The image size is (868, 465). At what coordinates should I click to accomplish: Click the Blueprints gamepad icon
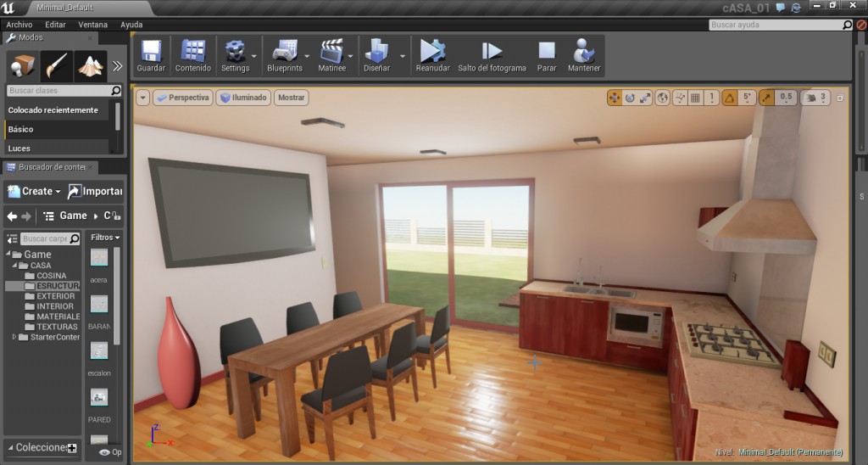coord(285,52)
